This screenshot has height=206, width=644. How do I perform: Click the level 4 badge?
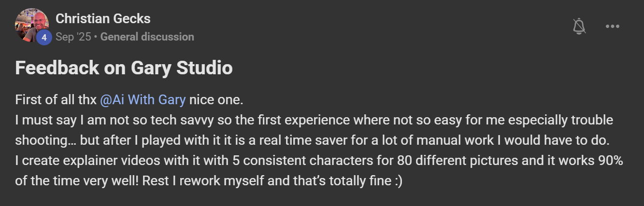(44, 37)
